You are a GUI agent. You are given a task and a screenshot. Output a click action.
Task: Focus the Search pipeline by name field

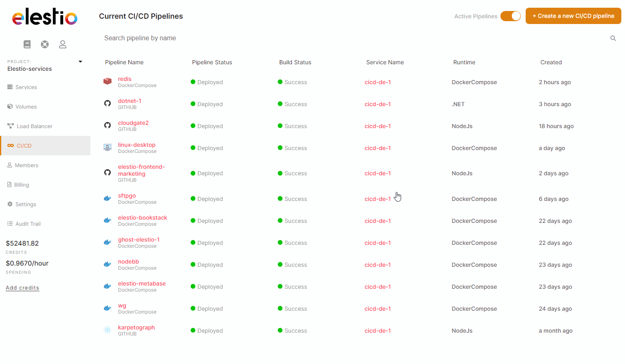point(350,38)
